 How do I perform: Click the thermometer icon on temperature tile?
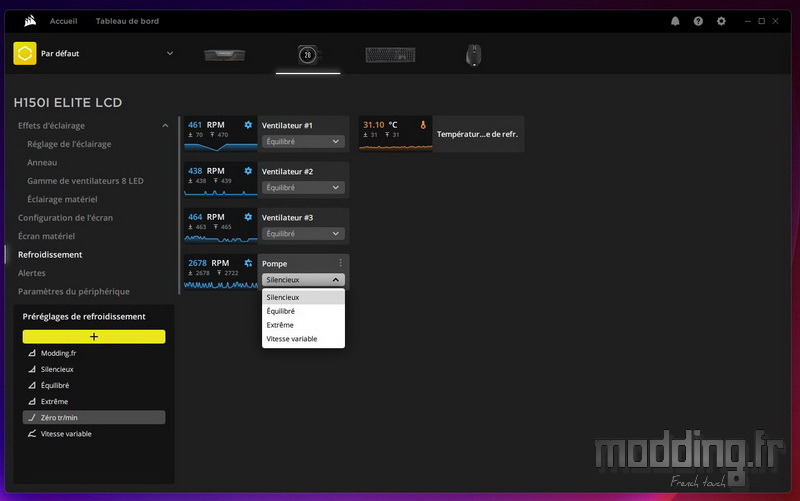[423, 124]
